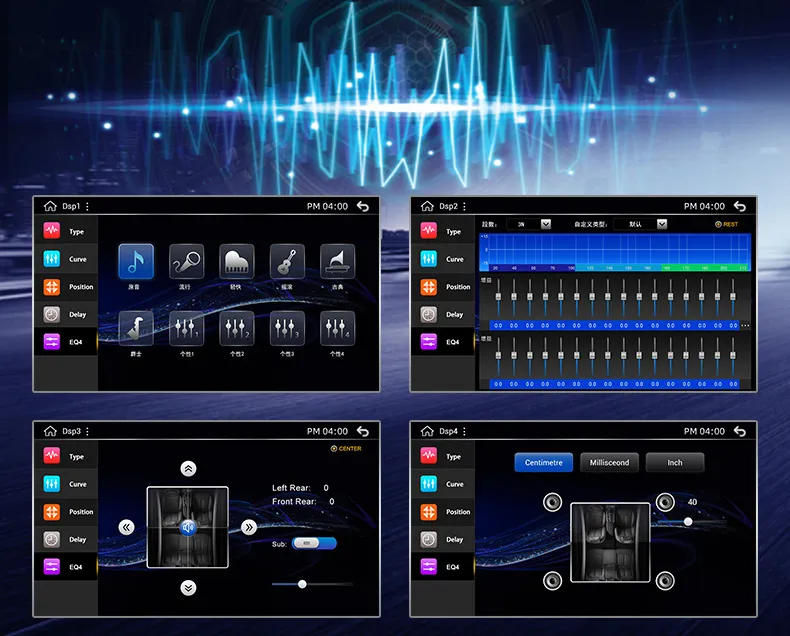Open custom preset 3 in Dsp1

(287, 329)
